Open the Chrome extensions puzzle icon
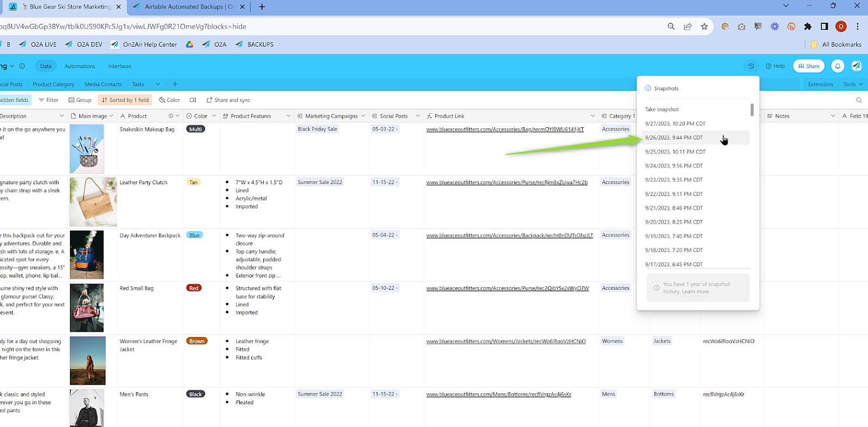 pos(808,27)
